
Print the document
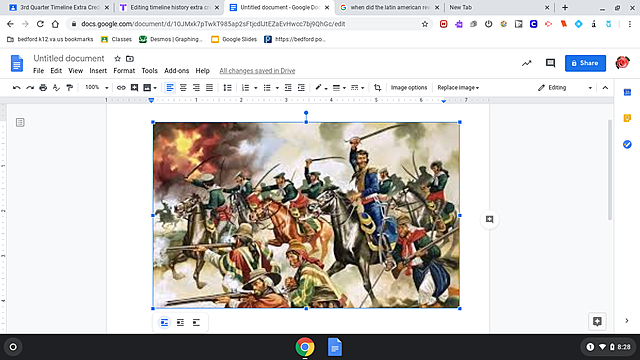[x=43, y=87]
